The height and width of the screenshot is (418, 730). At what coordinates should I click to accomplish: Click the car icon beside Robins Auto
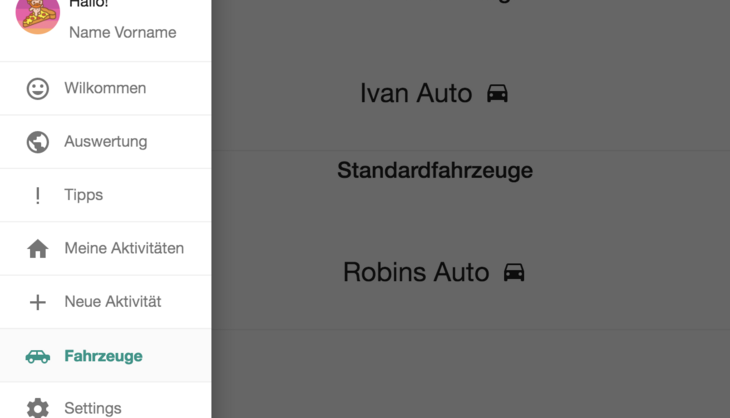tap(514, 272)
